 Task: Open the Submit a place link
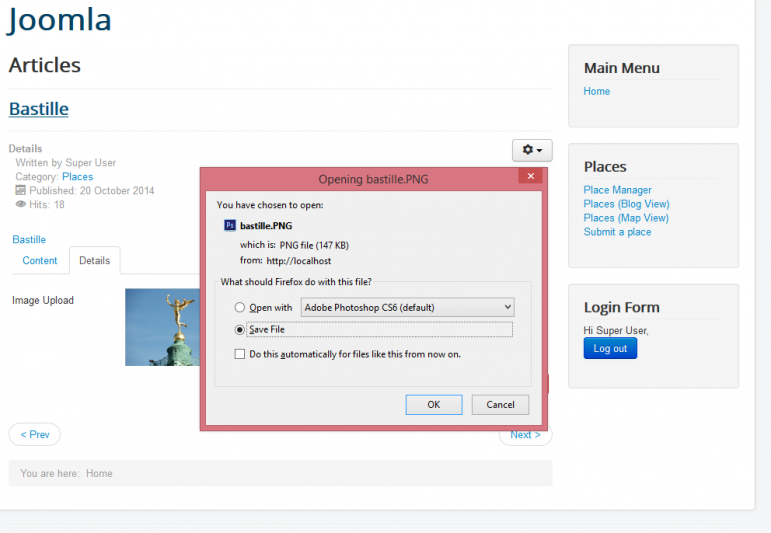pyautogui.click(x=617, y=232)
